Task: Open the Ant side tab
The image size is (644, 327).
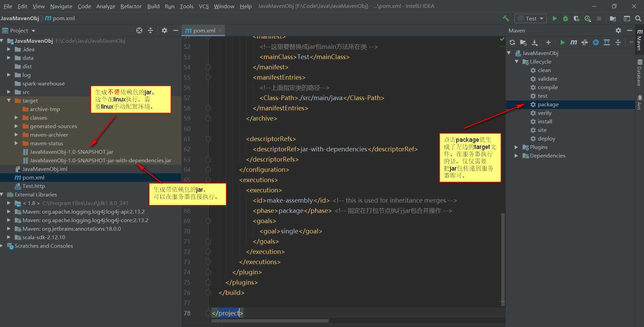Action: [640, 102]
